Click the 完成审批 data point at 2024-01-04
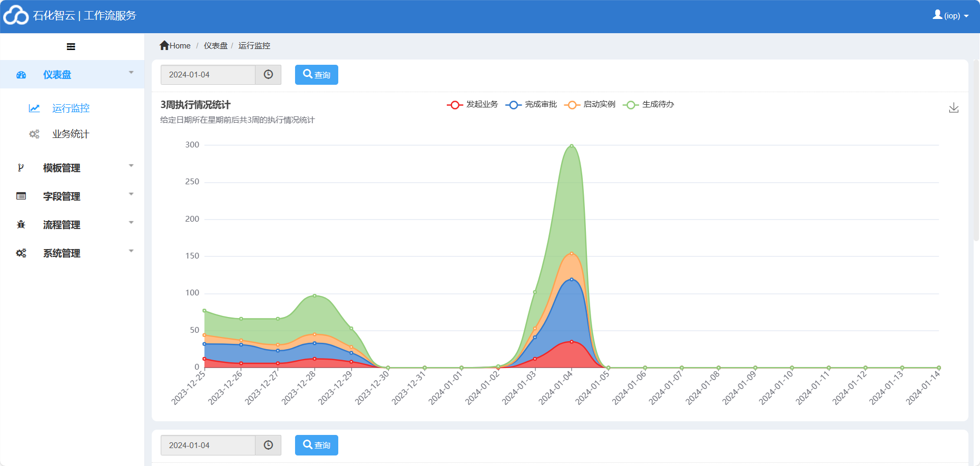The image size is (980, 466). [x=572, y=280]
